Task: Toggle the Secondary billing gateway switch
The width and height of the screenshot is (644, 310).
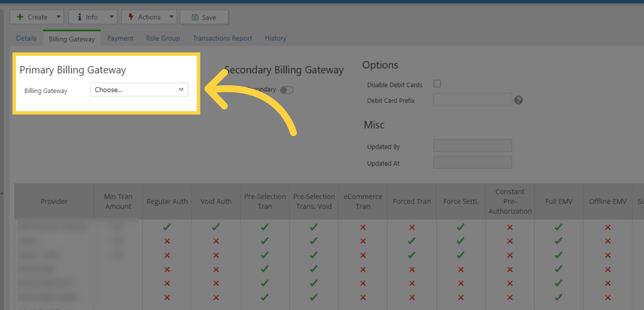Action: click(287, 90)
